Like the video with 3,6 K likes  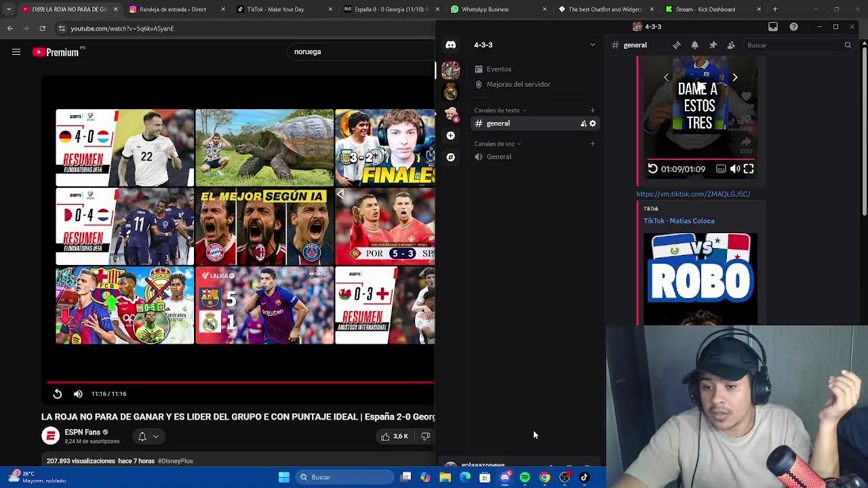pyautogui.click(x=395, y=436)
